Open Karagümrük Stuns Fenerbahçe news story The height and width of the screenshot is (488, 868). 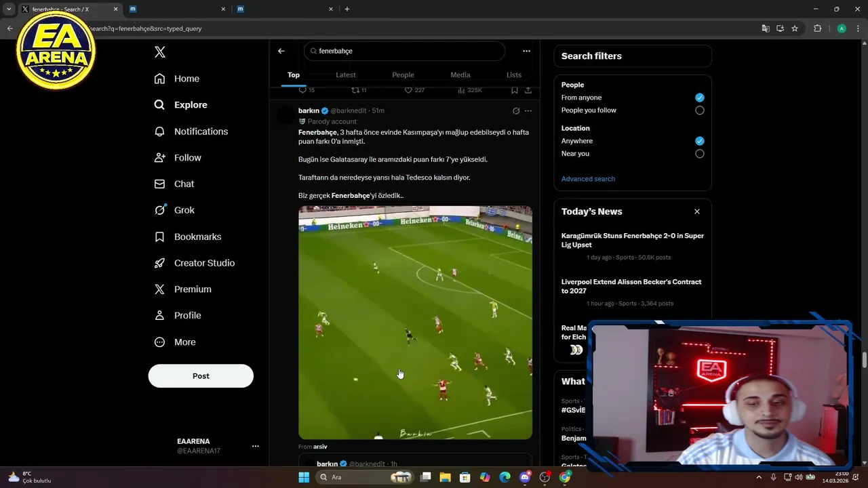pos(633,241)
